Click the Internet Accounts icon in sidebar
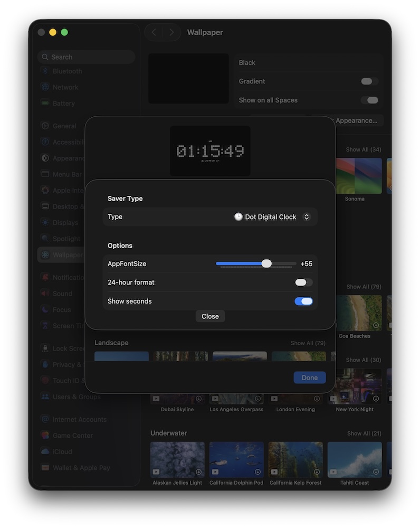Screen dimensions: 420x528 point(45,419)
